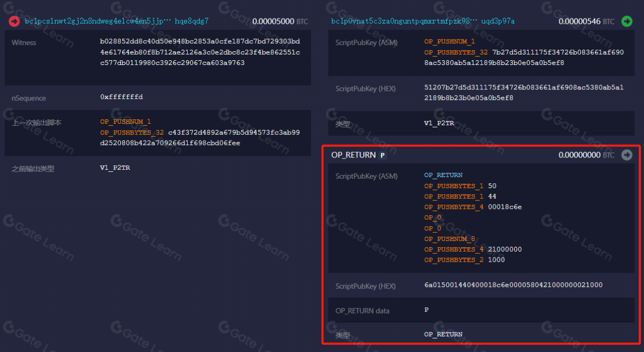Click the OP_RETURN data value P
Image resolution: width=644 pixels, height=352 pixels.
pyautogui.click(x=426, y=310)
